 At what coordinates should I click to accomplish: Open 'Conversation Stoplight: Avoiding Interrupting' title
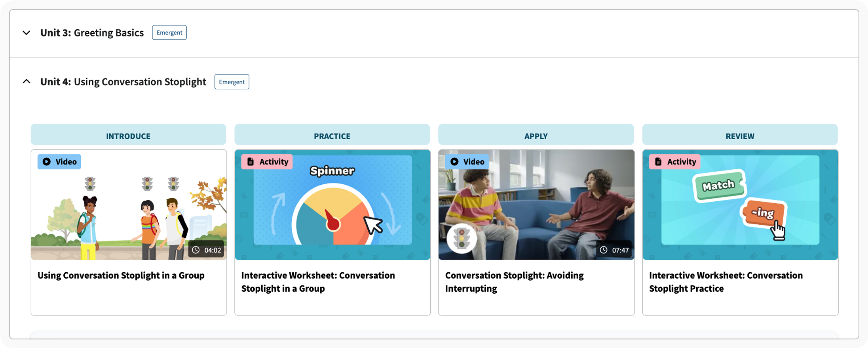tap(514, 282)
